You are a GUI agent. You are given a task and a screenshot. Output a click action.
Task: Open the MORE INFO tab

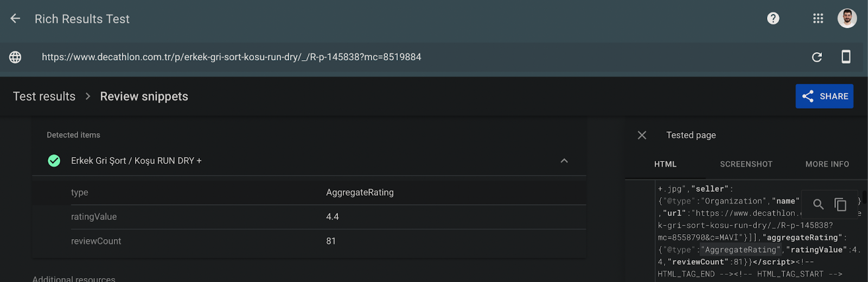point(827,164)
